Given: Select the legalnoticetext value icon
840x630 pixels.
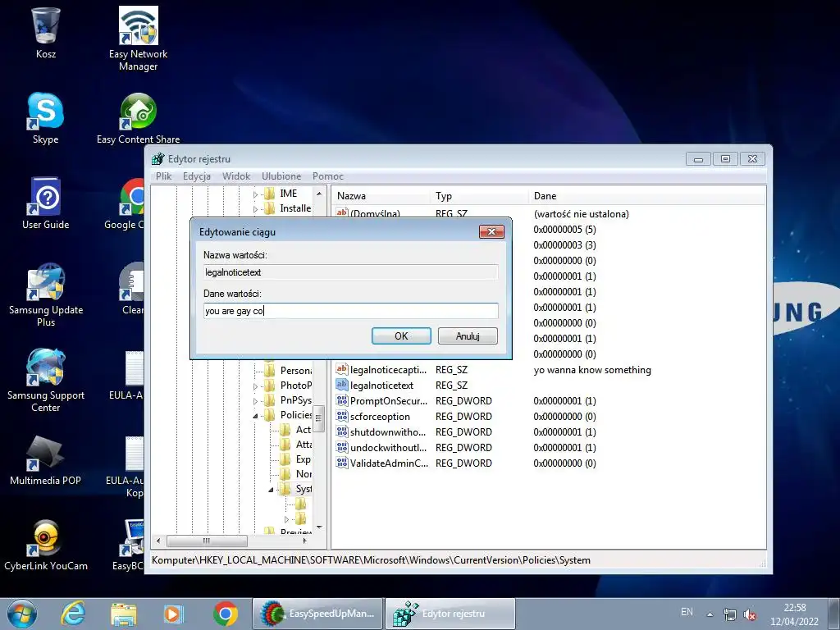Looking at the screenshot, I should (x=342, y=385).
